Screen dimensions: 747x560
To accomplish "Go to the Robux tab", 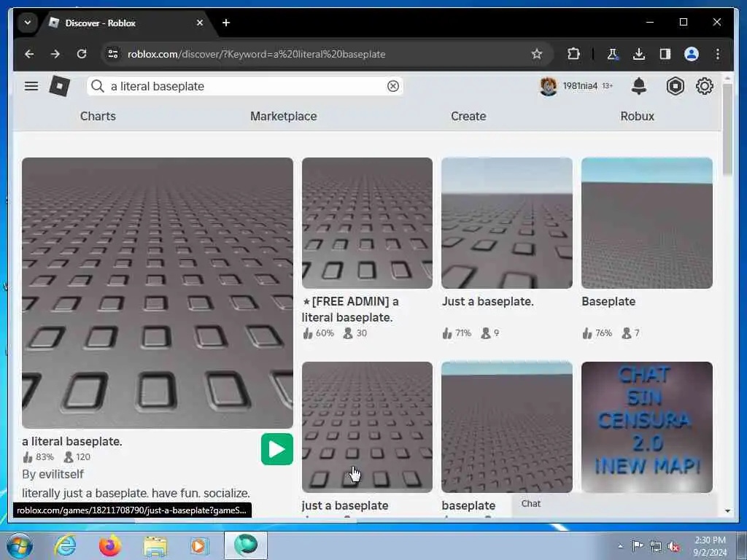I will coord(637,116).
